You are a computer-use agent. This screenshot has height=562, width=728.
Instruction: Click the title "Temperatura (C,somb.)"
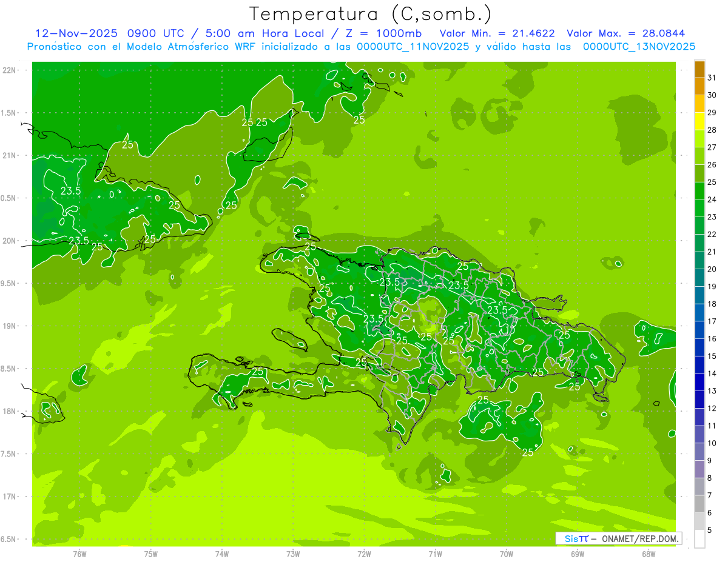pos(371,14)
